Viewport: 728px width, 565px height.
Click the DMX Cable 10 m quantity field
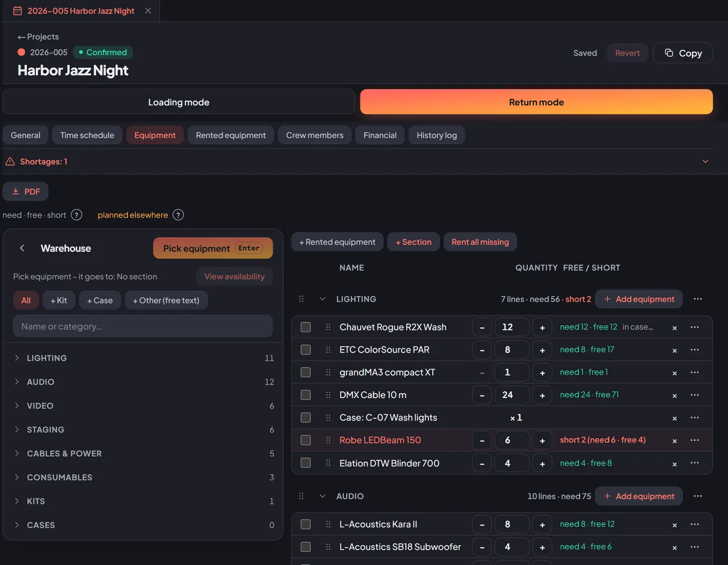coord(512,395)
